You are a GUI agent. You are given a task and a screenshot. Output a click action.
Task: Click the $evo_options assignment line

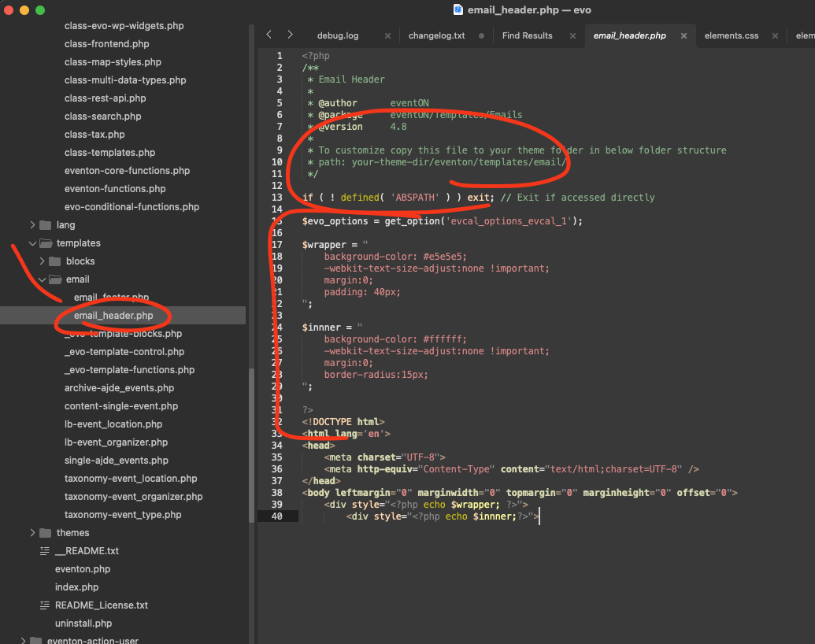pos(442,221)
